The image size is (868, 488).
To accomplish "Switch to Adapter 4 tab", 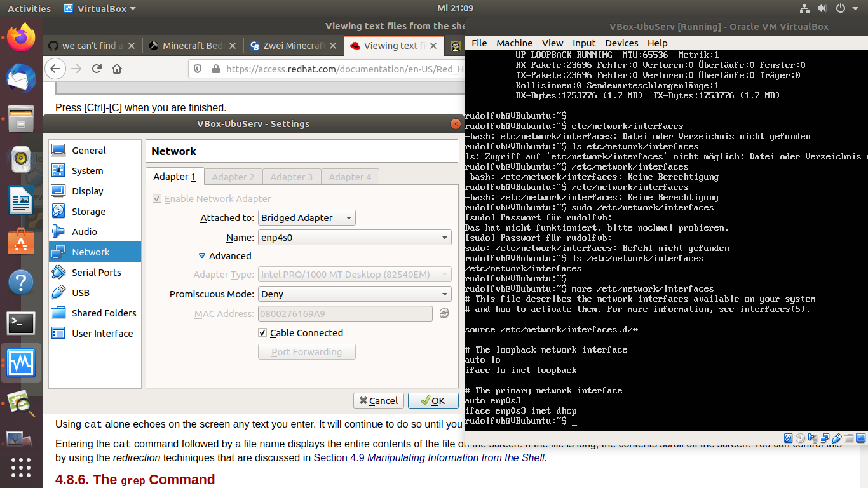I will pos(350,177).
